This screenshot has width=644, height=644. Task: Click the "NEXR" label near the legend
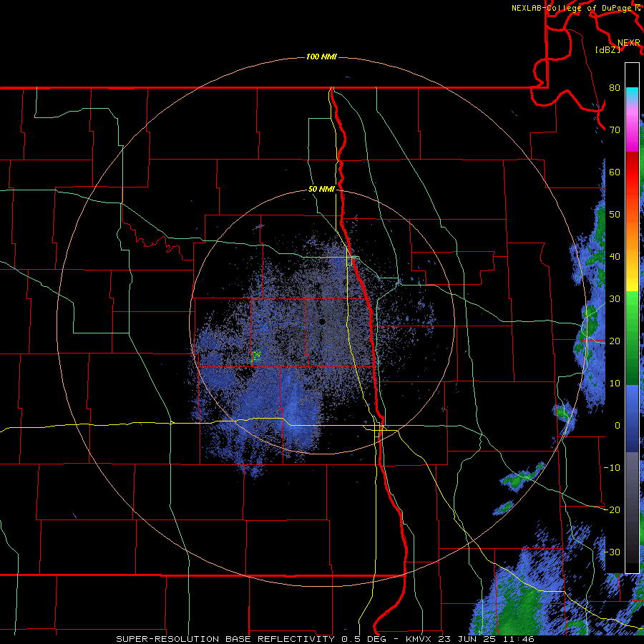[x=628, y=43]
